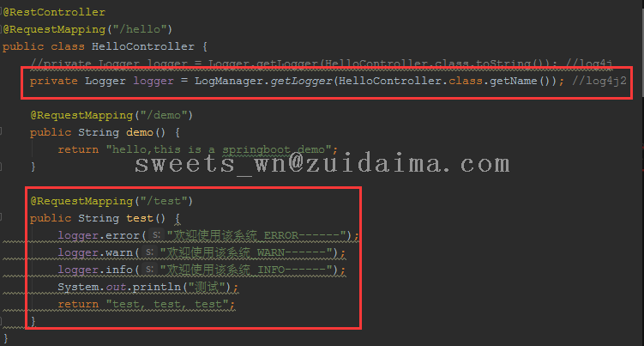Click the info method in logger.info line
The width and height of the screenshot is (644, 346).
[x=119, y=270]
